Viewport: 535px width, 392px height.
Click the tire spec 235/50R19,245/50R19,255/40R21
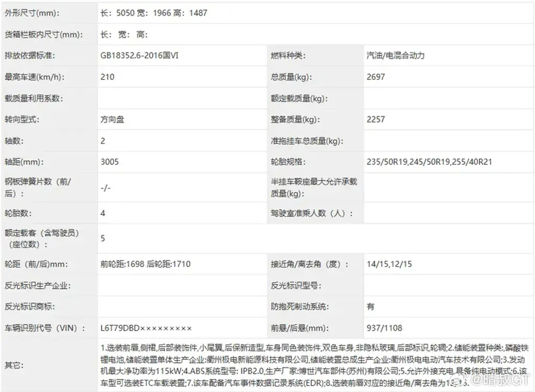point(429,162)
